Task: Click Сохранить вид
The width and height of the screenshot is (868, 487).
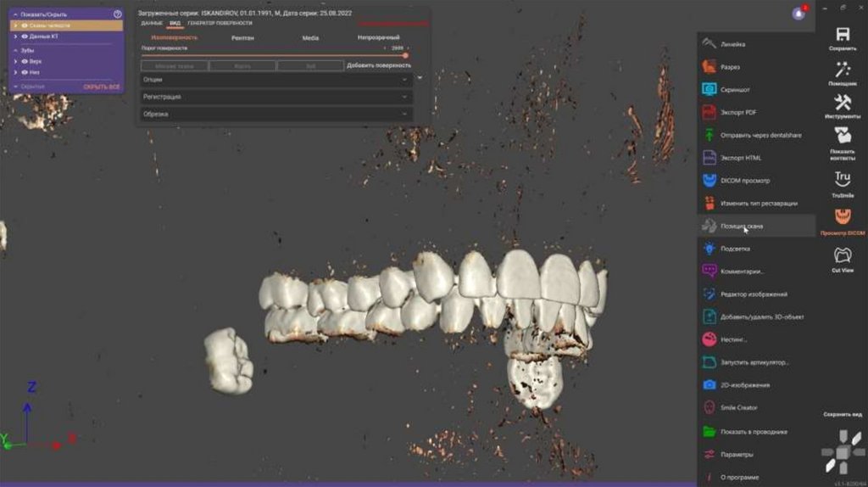Action: point(843,414)
